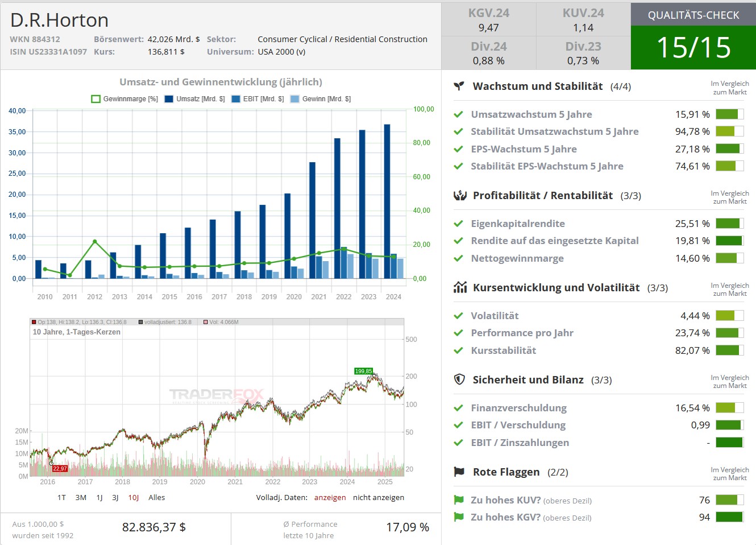Switch price chart to 1J timeframe
This screenshot has width=756, height=545.
(99, 497)
